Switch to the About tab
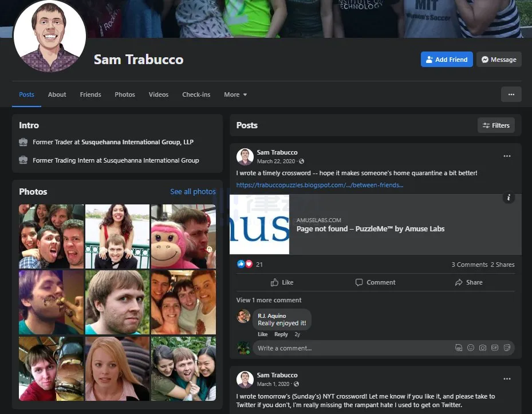 57,94
